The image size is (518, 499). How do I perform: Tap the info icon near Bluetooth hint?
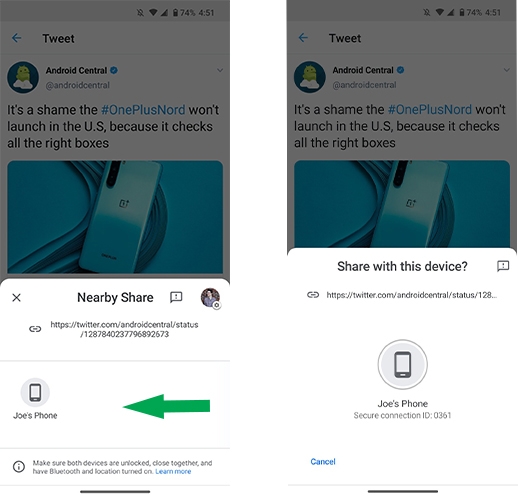[x=19, y=466]
